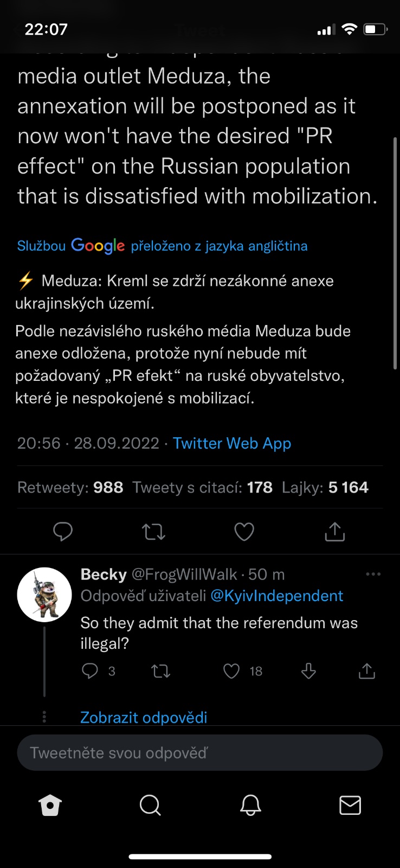Share the main tweet via upload icon
The height and width of the screenshot is (868, 400).
point(334,532)
